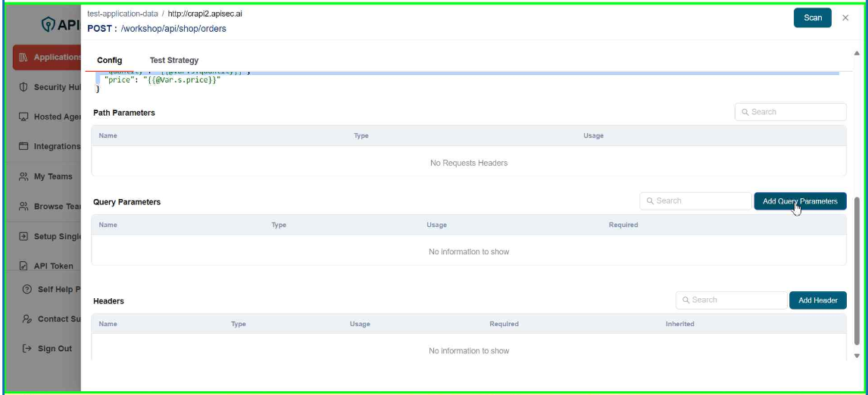Click the Applications sidebar icon

[23, 58]
